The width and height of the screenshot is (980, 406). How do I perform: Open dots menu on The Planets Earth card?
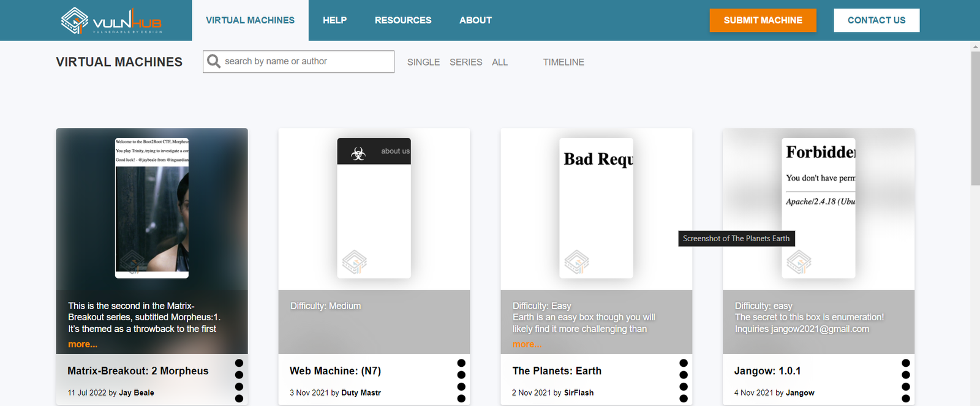pyautogui.click(x=684, y=380)
